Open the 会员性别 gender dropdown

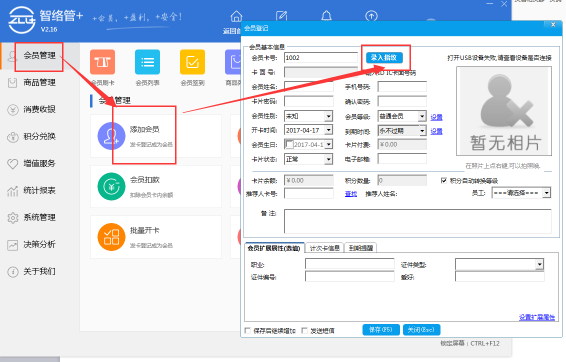coord(328,116)
